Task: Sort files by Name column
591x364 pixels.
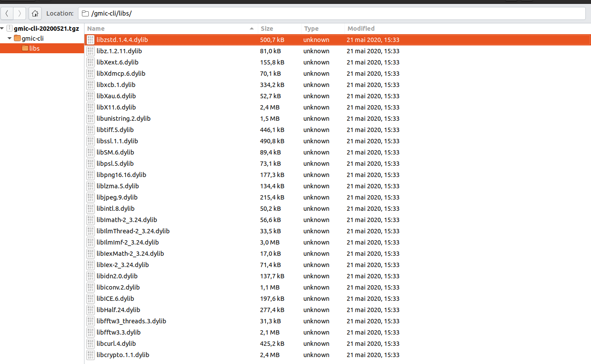Action: [170, 29]
